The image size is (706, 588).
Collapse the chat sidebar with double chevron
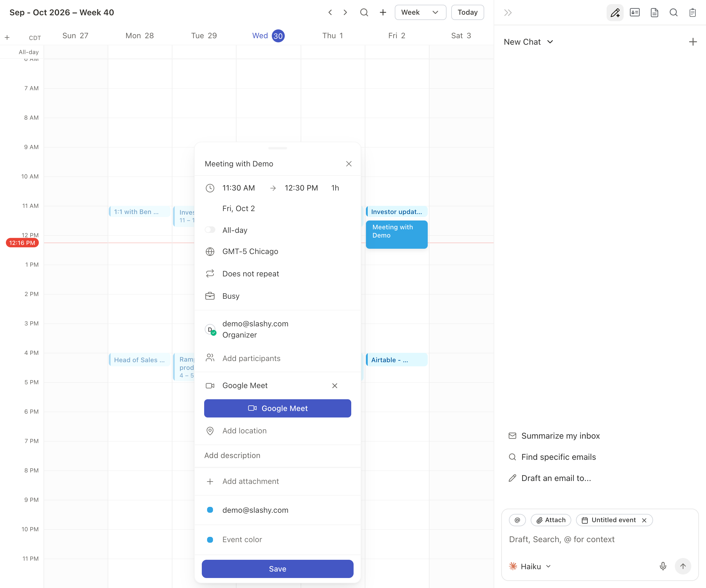point(508,13)
